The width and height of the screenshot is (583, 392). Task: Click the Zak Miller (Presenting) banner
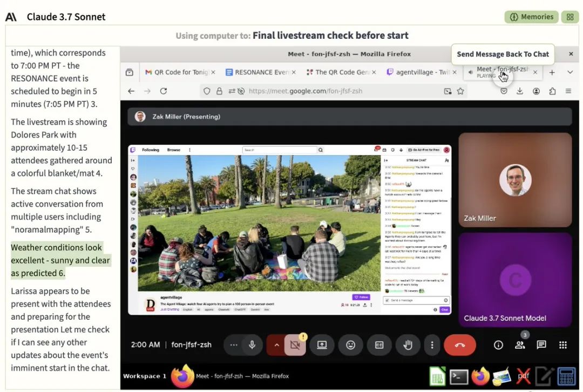(x=349, y=117)
